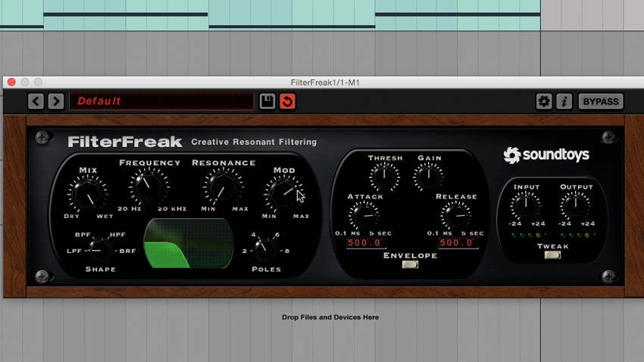Click the Attack knob
Viewport: 644px width, 362px height.
(x=364, y=214)
